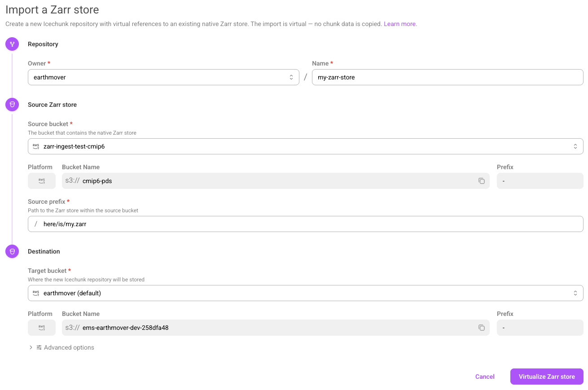This screenshot has height=390, width=588.
Task: Click AWS icon in zarr-ingest-test-cmip6 dropdown
Action: pos(36,146)
